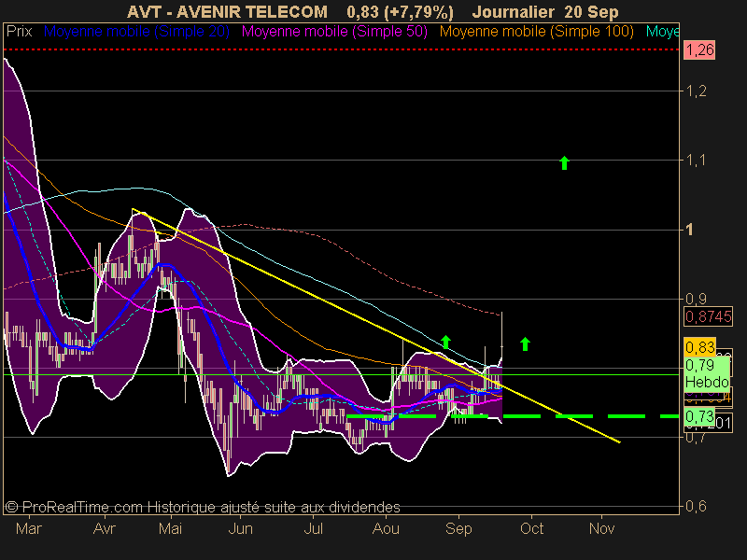The image size is (747, 560).
Task: Click the 'Oct' month label
Action: [531, 528]
